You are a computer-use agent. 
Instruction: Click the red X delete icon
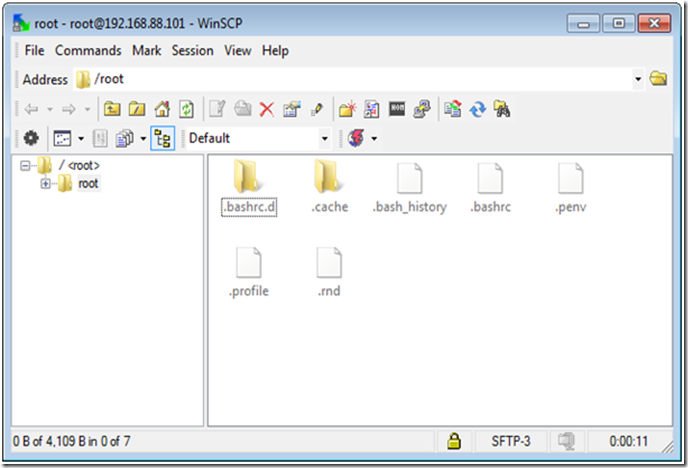click(267, 109)
